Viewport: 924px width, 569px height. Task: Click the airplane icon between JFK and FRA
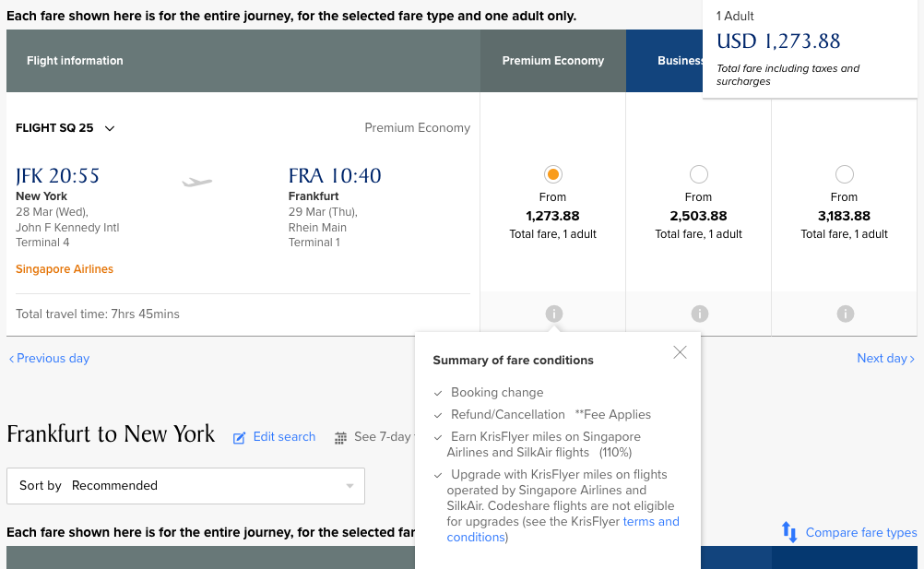click(x=196, y=182)
